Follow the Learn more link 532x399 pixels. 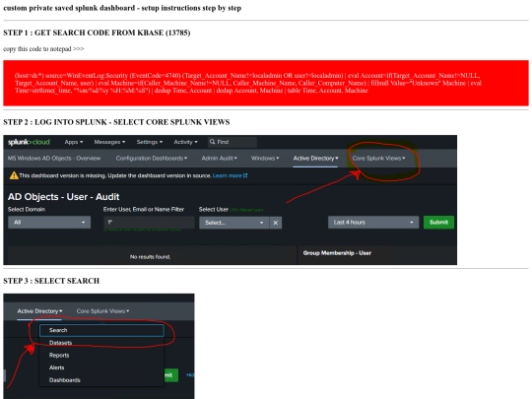pos(227,175)
